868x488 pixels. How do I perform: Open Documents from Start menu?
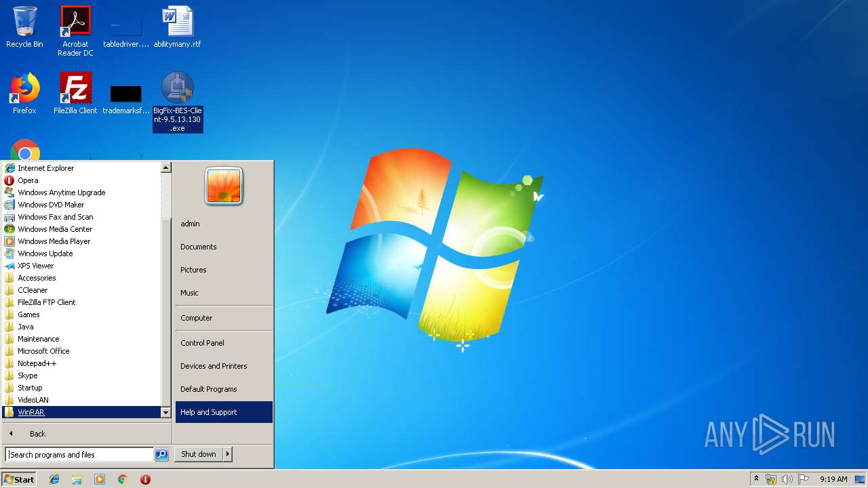tap(224, 247)
